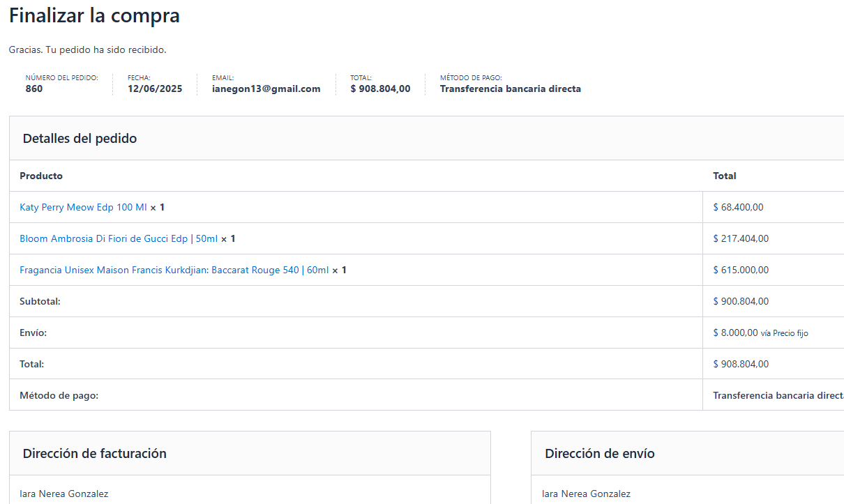This screenshot has height=504, width=844.
Task: Click the summary total $ 908.804,00 at top
Action: (x=380, y=89)
